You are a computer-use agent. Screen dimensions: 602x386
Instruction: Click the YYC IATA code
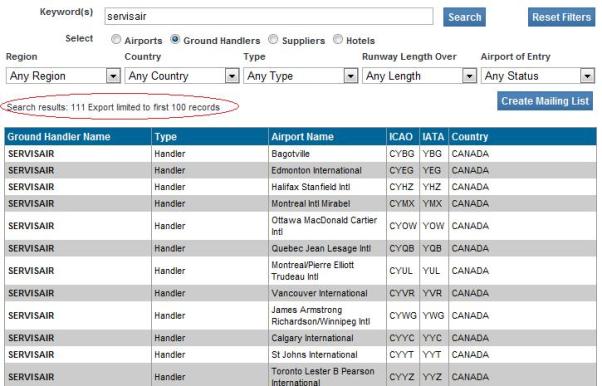point(432,338)
